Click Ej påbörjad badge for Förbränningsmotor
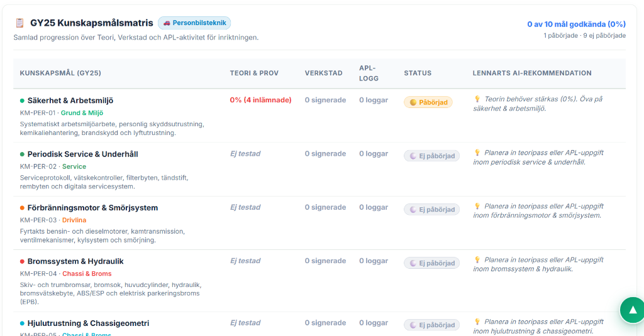This screenshot has height=336, width=644. click(431, 209)
